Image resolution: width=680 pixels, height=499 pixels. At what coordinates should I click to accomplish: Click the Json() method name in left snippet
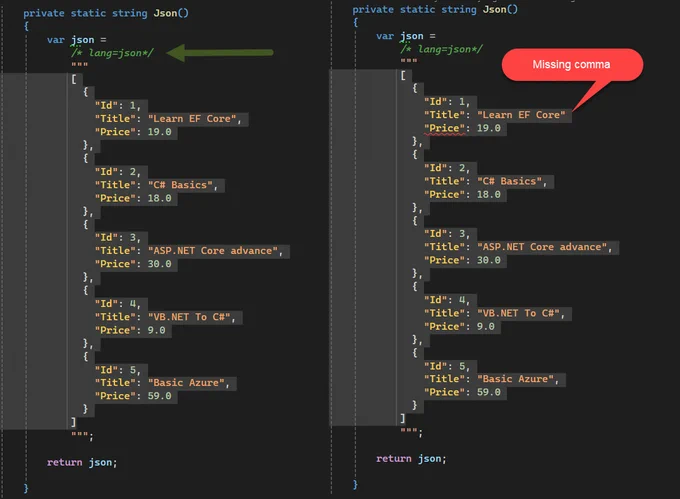(x=171, y=13)
